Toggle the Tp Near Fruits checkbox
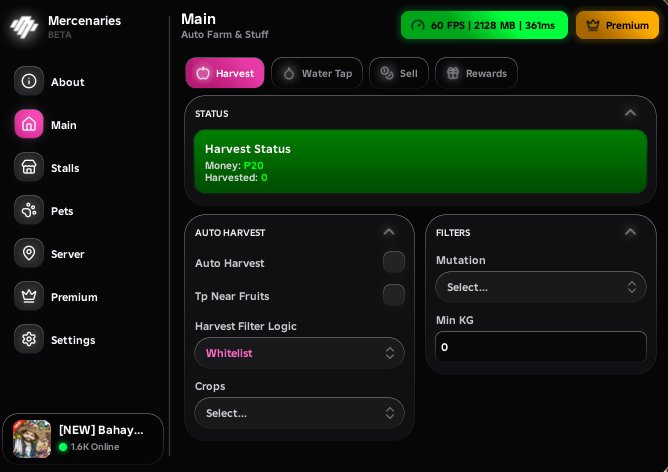 point(394,295)
